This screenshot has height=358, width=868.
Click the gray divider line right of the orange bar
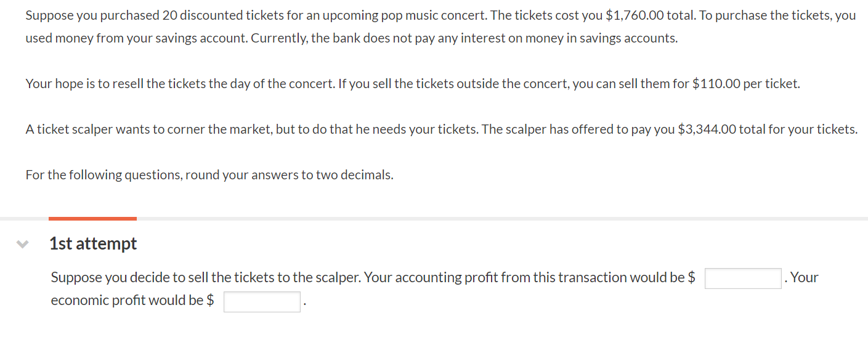point(502,218)
